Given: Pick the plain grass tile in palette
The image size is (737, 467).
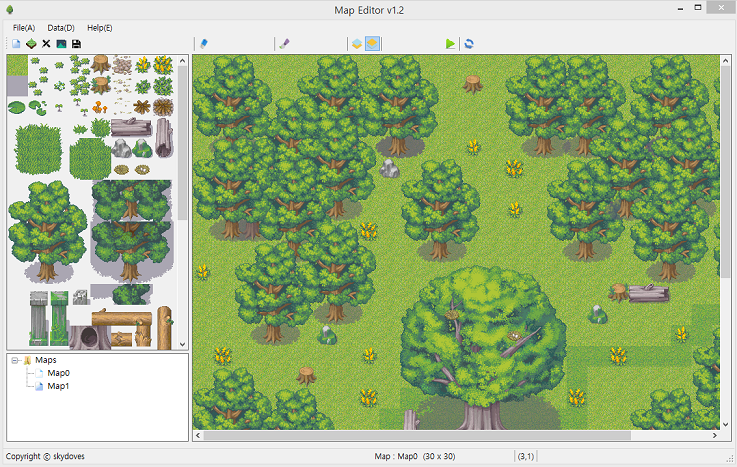Looking at the screenshot, I should [x=17, y=65].
